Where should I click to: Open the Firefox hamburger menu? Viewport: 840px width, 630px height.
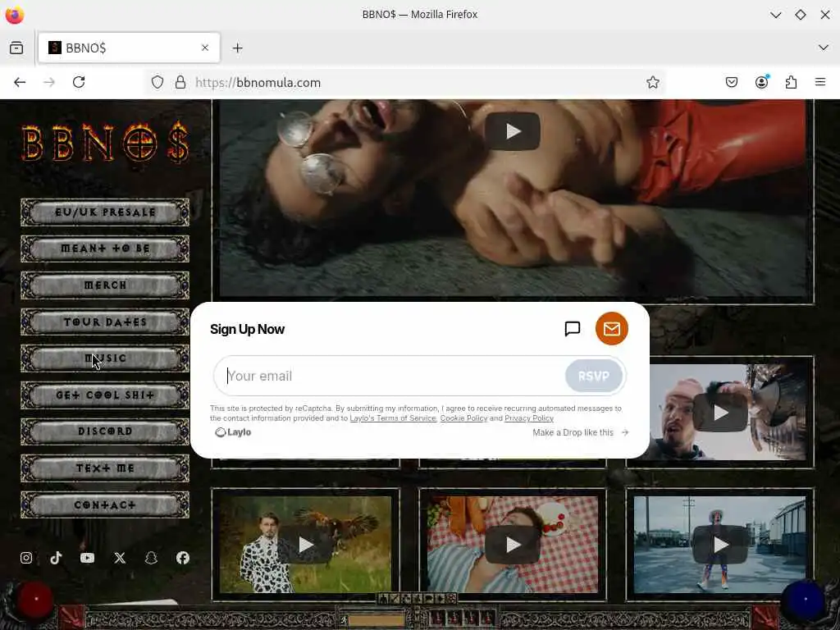820,82
